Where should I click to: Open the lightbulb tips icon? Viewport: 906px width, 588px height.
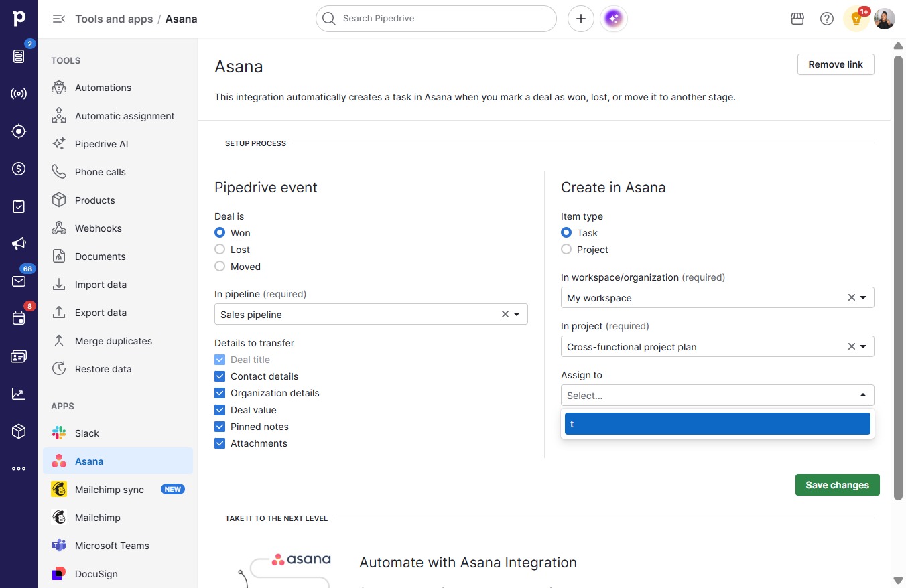856,19
